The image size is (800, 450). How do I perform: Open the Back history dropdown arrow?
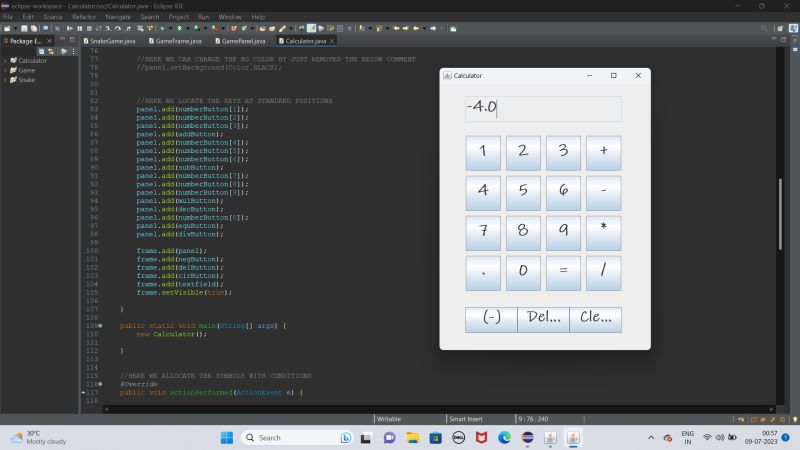424,29
